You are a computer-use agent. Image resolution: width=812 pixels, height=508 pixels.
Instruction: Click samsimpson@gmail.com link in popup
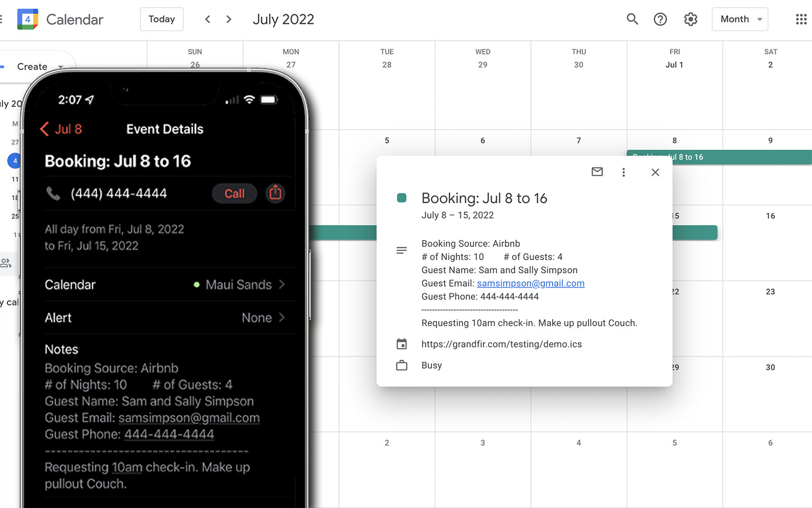pos(530,283)
